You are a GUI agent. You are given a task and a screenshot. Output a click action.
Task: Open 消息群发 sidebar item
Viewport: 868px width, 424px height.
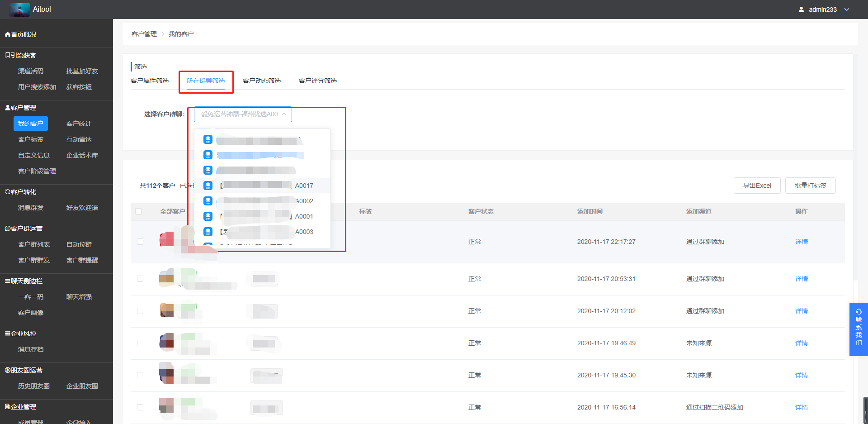tap(31, 208)
